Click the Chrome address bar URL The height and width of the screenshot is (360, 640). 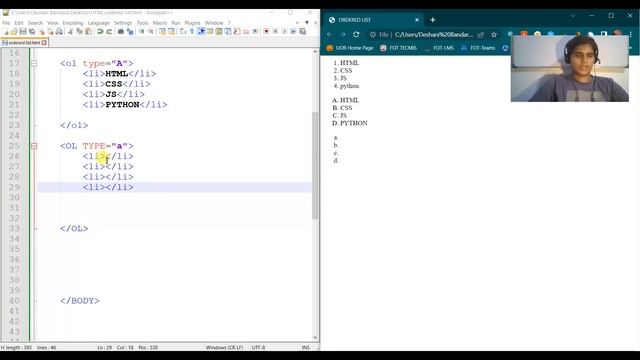click(x=434, y=35)
